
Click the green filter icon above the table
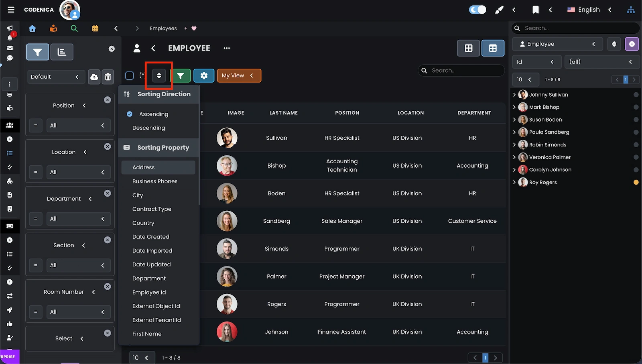(181, 75)
